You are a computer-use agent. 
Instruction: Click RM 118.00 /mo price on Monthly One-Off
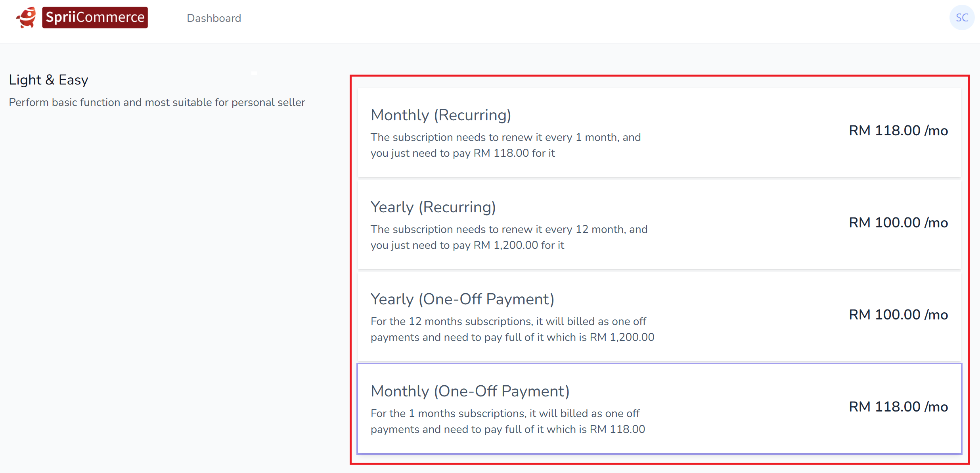pyautogui.click(x=898, y=407)
